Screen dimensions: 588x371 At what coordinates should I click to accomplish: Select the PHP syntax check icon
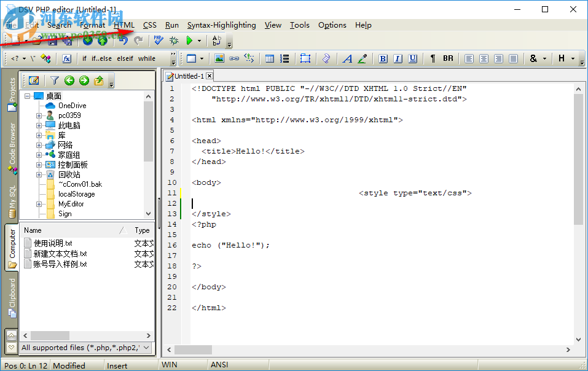158,41
